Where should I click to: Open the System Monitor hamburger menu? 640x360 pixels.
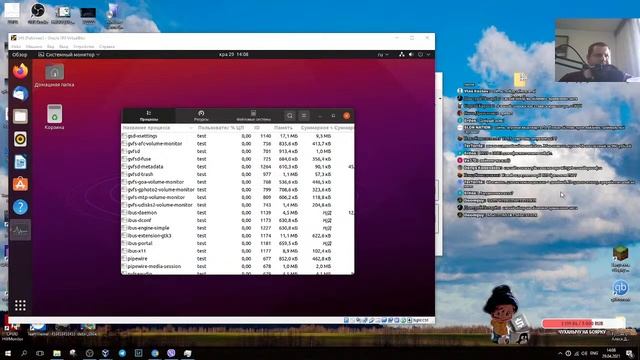click(304, 116)
